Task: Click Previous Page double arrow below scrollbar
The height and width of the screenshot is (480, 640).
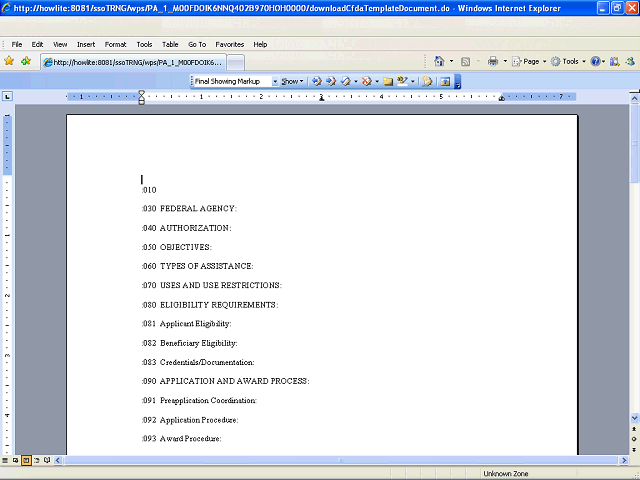Action: pos(634,429)
